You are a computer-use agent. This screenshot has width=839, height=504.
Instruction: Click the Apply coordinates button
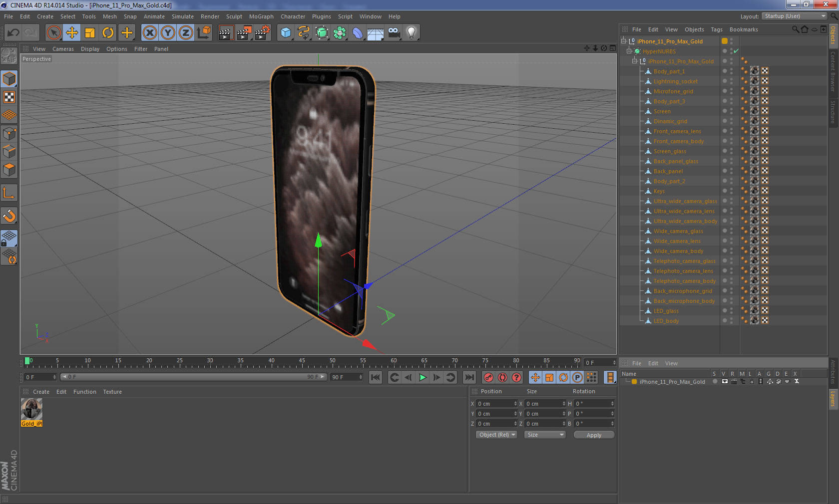point(594,435)
